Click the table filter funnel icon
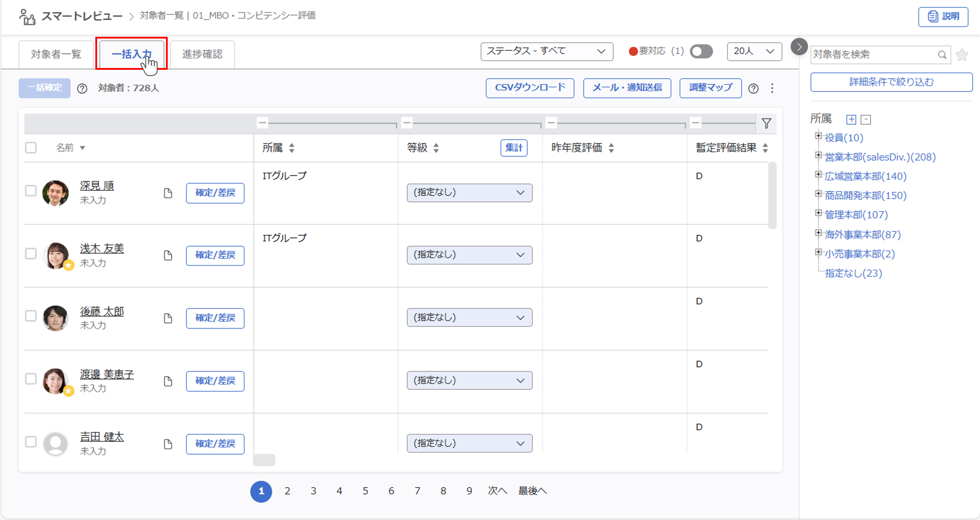 tap(766, 123)
